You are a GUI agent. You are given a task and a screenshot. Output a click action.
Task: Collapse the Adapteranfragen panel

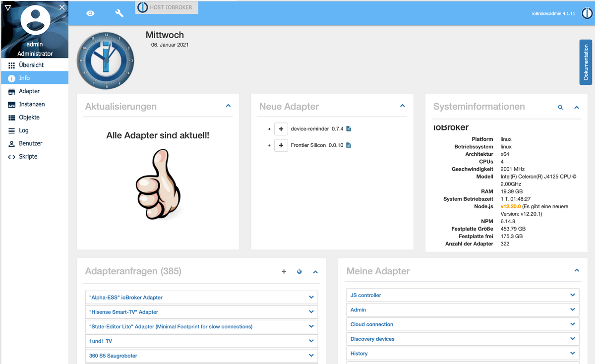pos(315,272)
